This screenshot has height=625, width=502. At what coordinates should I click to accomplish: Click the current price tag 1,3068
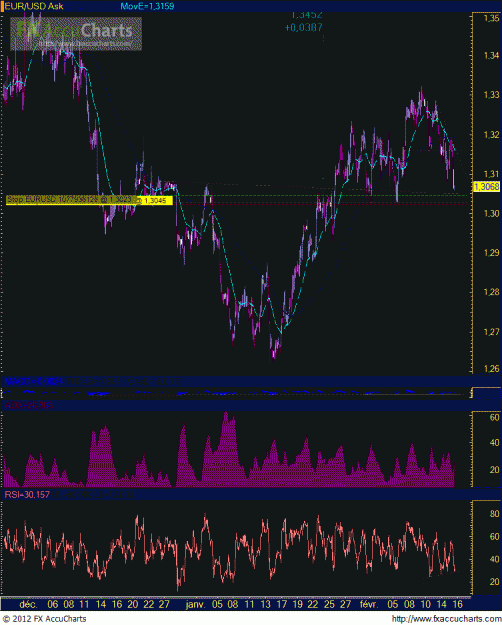click(486, 186)
